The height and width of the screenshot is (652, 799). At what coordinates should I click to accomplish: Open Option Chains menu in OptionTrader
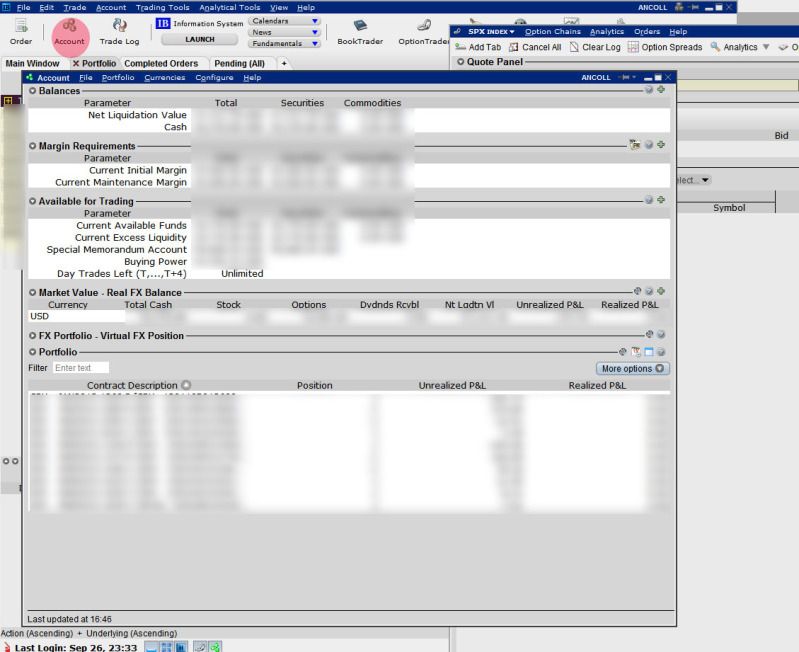tap(553, 32)
